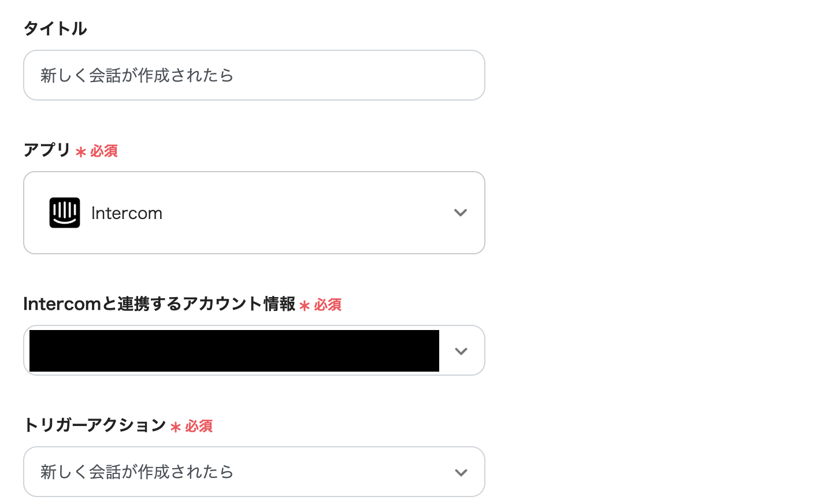This screenshot has height=504, width=816.
Task: Click 必須 marker beside トリガーアクション label
Action: 199,427
